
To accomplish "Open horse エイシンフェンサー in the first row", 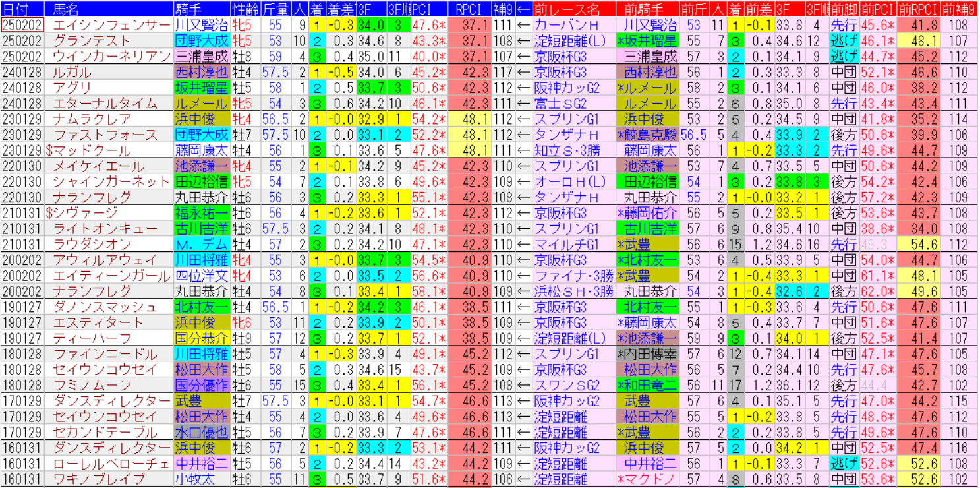I will (111, 25).
